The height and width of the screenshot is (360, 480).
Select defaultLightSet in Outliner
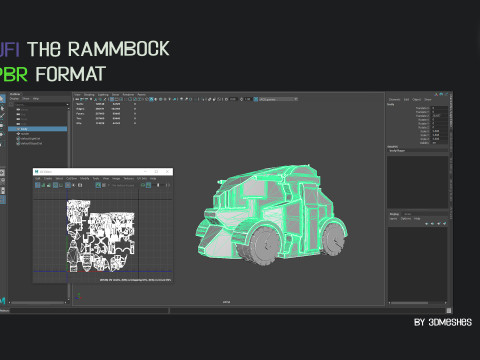click(31, 139)
